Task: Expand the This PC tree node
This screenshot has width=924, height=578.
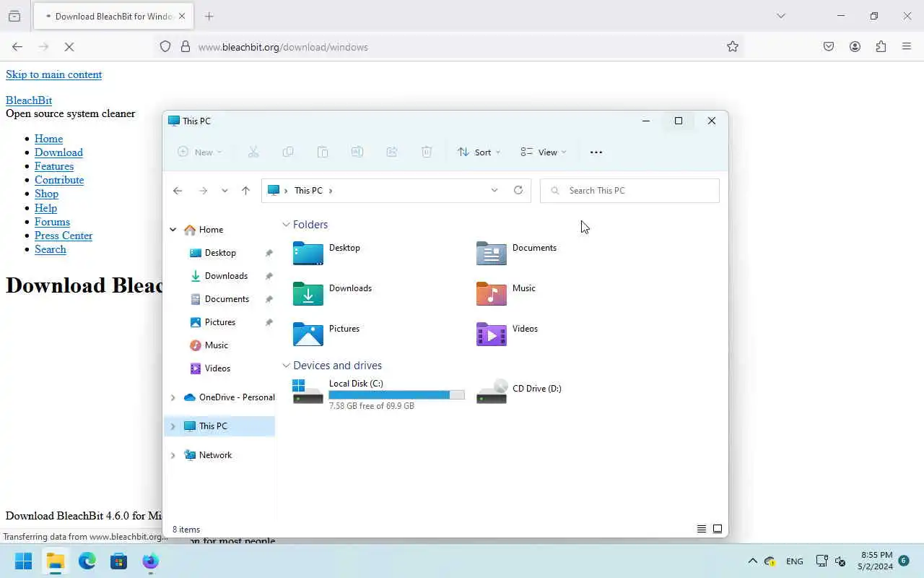Action: (x=173, y=426)
